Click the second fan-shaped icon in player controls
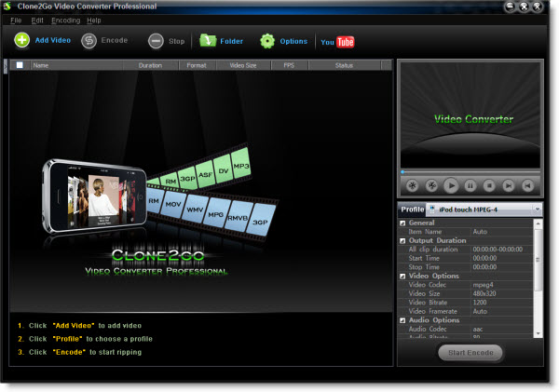The width and height of the screenshot is (559, 392). click(x=431, y=185)
